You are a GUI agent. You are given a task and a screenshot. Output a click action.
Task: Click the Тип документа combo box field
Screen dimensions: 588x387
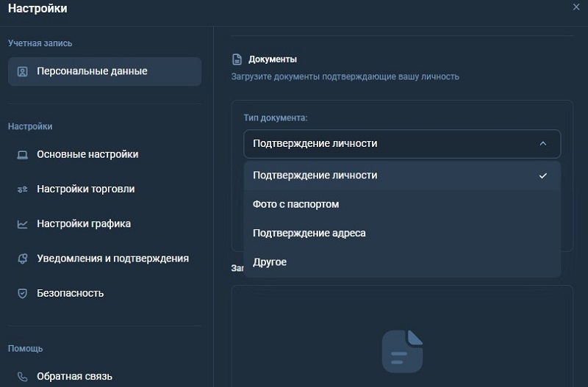pos(390,144)
